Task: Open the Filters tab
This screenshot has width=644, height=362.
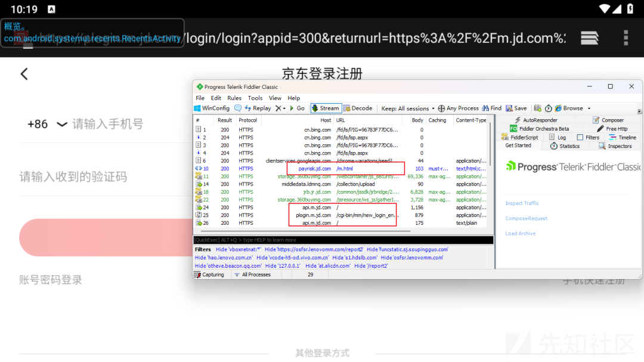Action: click(x=588, y=138)
